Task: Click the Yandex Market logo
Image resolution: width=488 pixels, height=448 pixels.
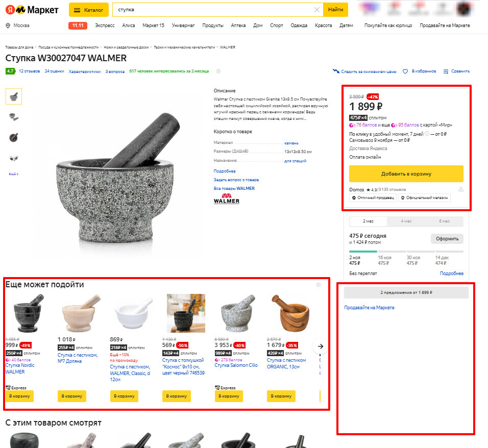Action: click(x=32, y=10)
